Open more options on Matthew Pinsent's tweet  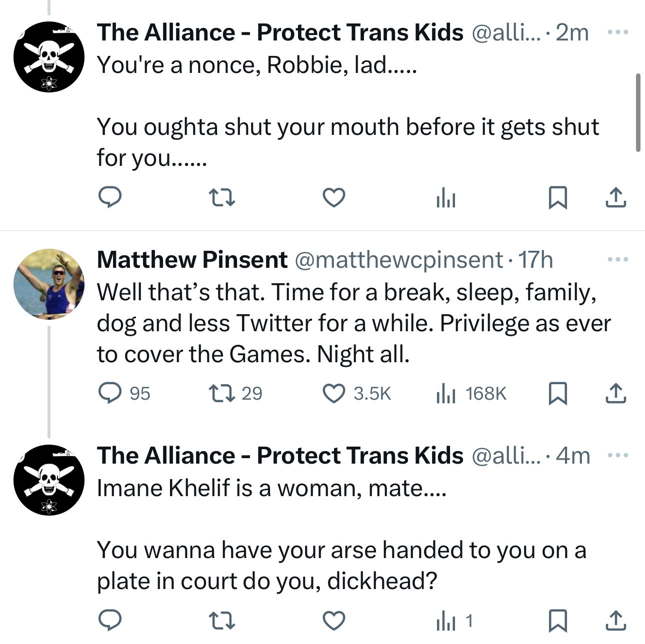pyautogui.click(x=617, y=260)
